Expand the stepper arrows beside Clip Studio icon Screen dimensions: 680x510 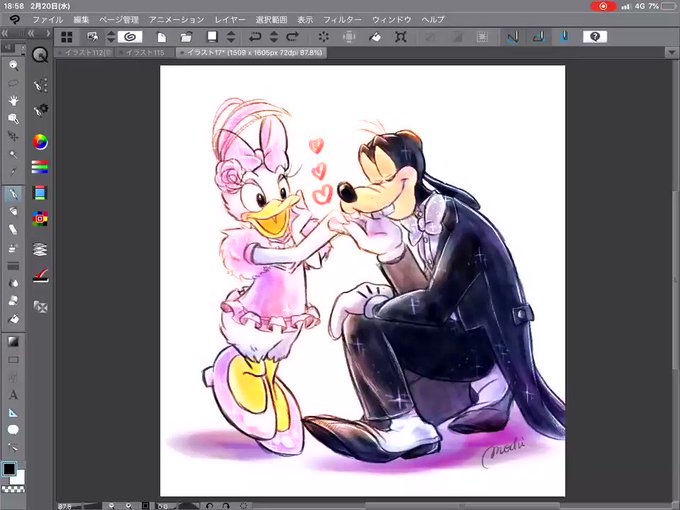coord(111,37)
